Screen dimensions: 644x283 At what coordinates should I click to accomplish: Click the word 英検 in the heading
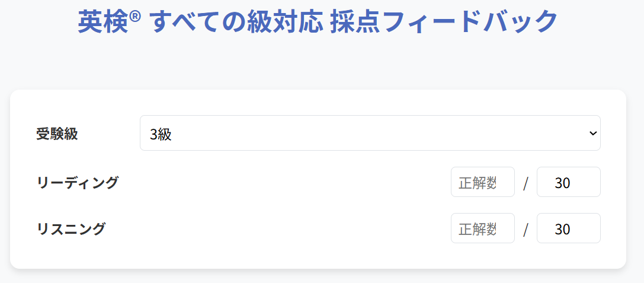coord(103,22)
